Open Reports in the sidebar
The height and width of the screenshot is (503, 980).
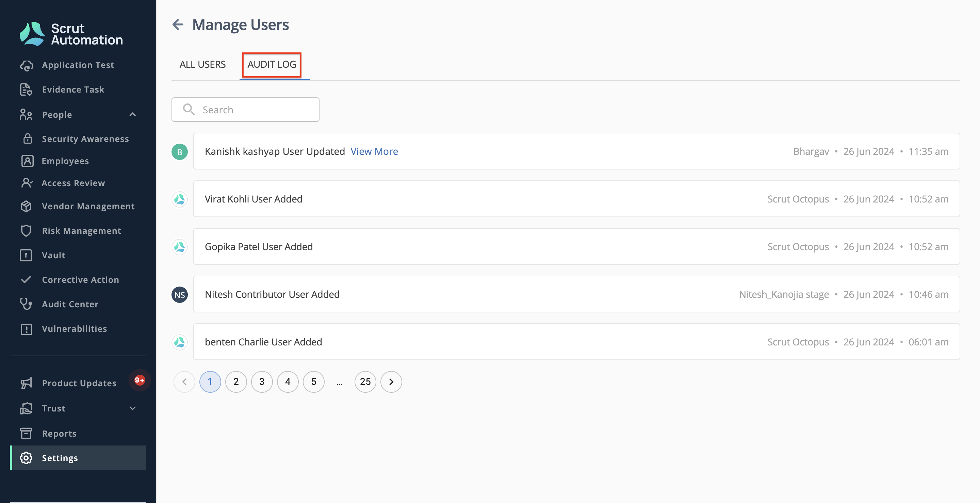pyautogui.click(x=59, y=433)
